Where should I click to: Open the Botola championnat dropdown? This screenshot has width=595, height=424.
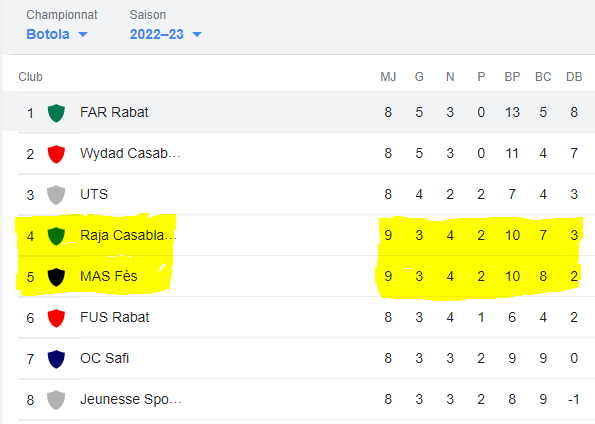point(57,34)
